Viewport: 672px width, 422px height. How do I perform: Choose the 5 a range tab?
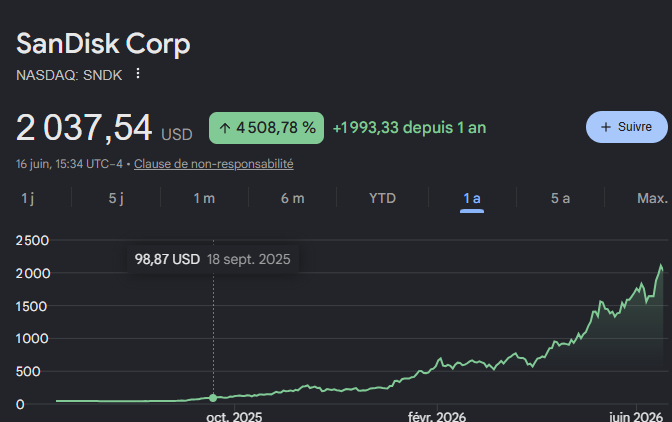[x=560, y=198]
